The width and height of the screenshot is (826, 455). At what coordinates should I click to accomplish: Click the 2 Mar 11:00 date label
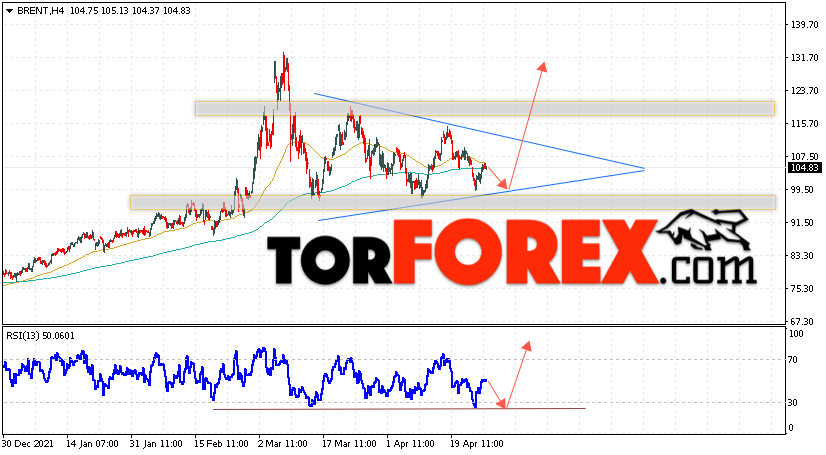tap(284, 443)
